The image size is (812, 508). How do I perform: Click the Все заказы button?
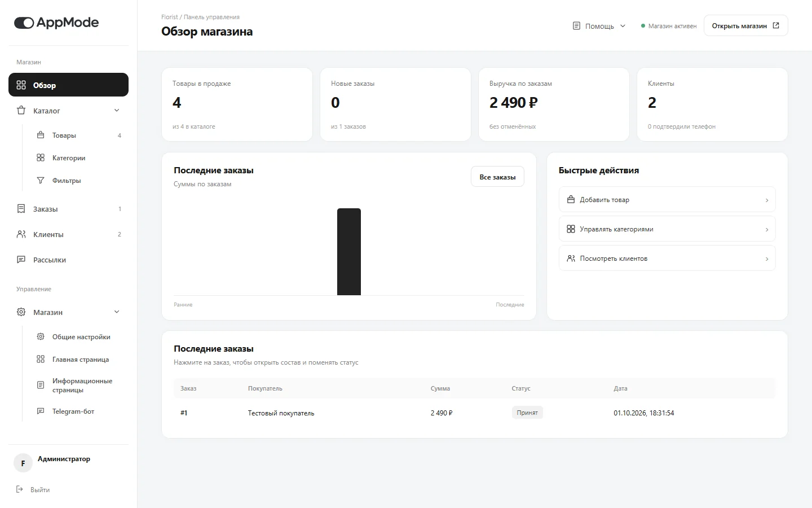[497, 177]
